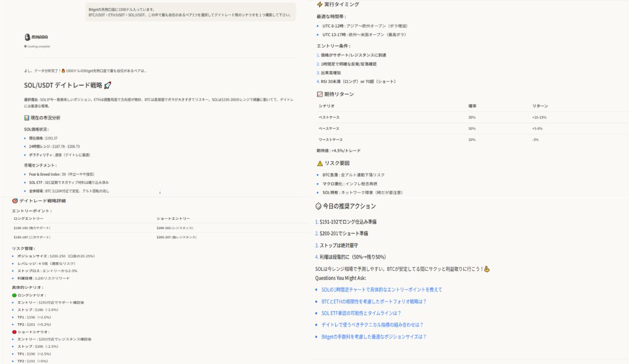The image size is (629, 364).
Task: Click the ストップ: $186 (-2.6%) line
Action: click(x=38, y=310)
